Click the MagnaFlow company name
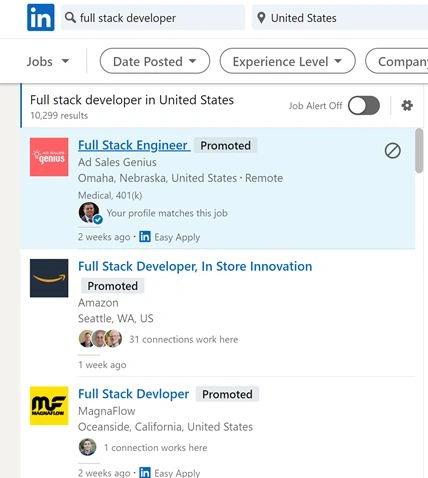This screenshot has width=428, height=478. click(107, 411)
